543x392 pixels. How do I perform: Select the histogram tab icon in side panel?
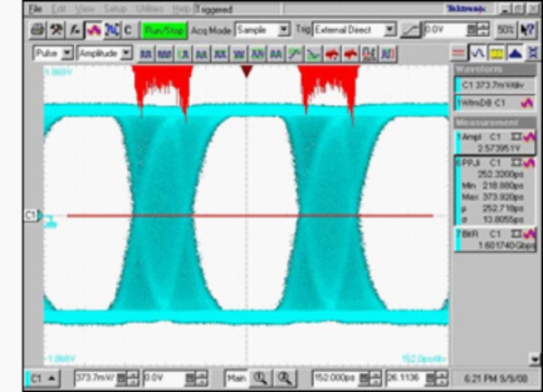coord(513,53)
